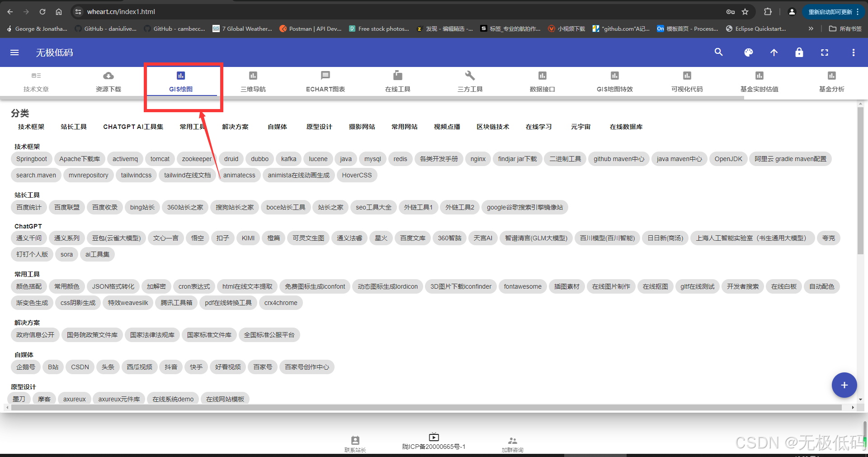
Task: Bookmark the page with the star icon
Action: point(745,12)
